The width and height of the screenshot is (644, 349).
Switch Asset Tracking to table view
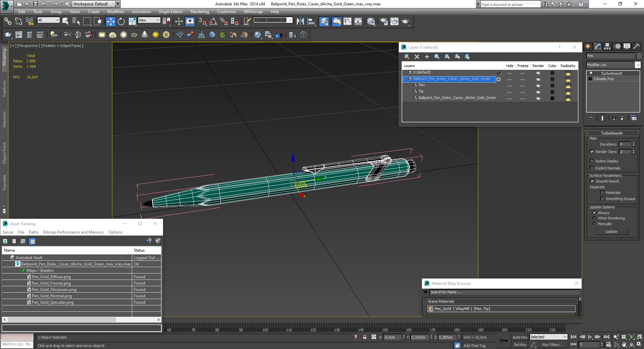tap(32, 241)
